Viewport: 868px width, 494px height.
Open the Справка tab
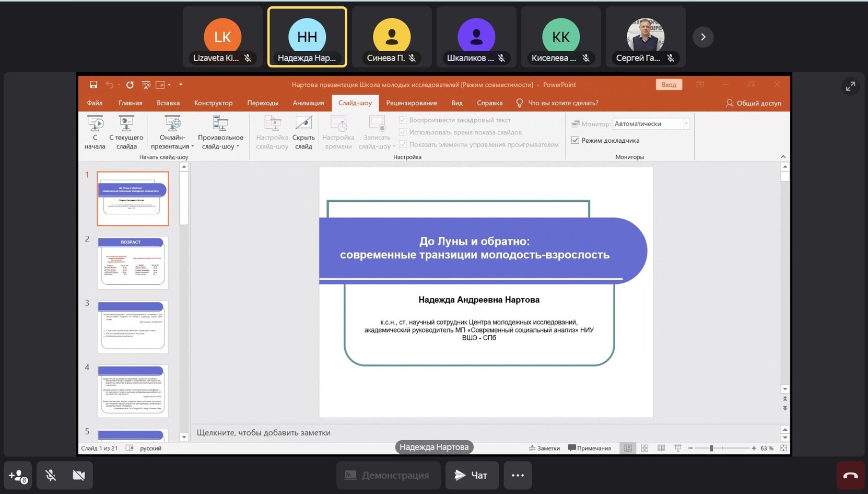click(x=489, y=103)
